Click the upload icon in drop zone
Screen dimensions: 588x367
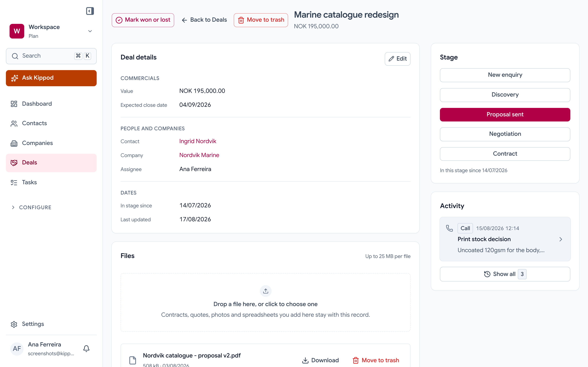click(266, 291)
